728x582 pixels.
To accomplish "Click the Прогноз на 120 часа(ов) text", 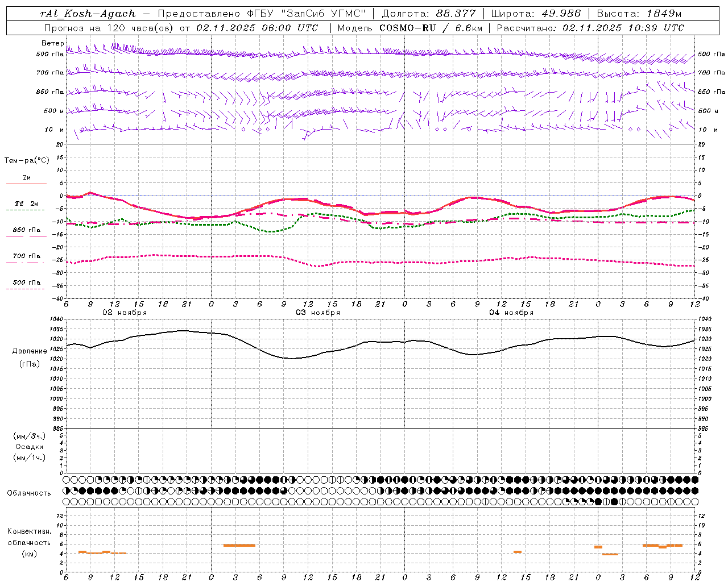I will point(109,28).
